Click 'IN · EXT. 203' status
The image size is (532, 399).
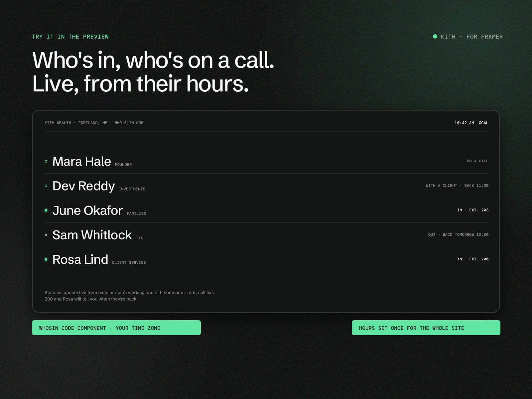(x=473, y=210)
